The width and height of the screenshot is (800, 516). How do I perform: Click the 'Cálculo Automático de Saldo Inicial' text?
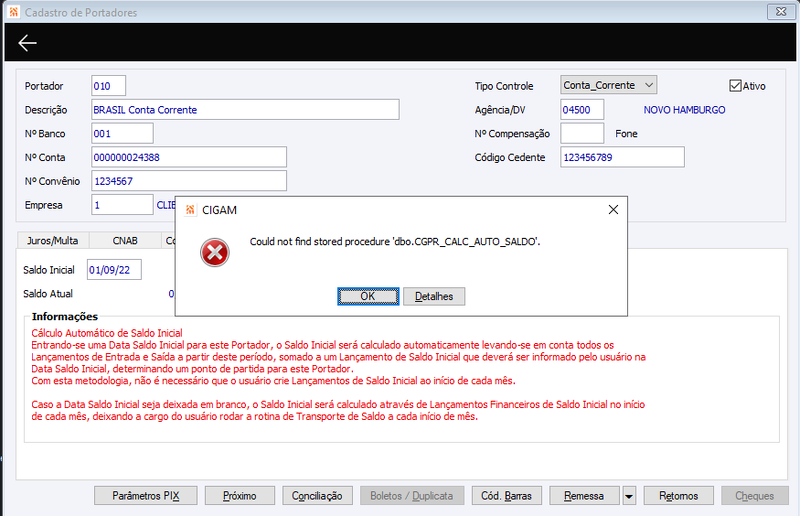107,333
